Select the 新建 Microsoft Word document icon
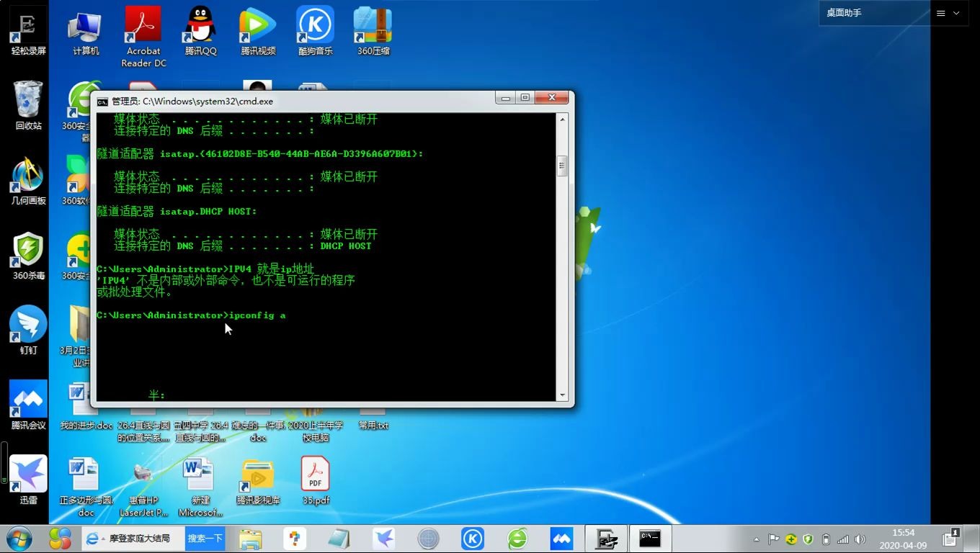Screen dimensions: 980x553 [x=200, y=486]
